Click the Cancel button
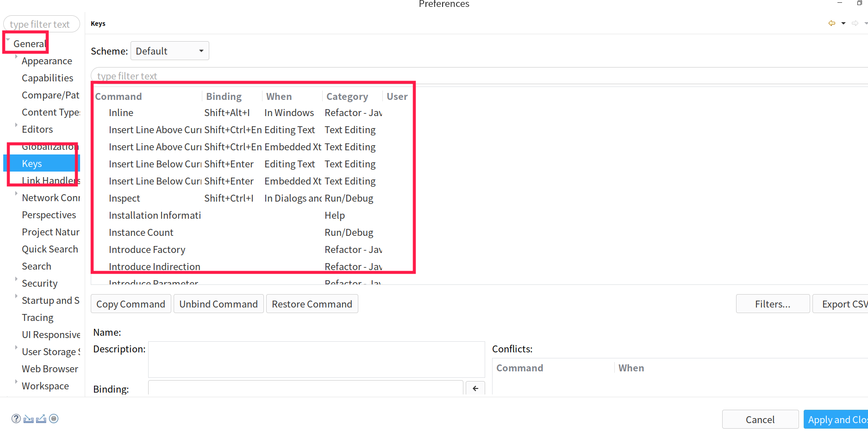868x431 pixels. coord(760,419)
